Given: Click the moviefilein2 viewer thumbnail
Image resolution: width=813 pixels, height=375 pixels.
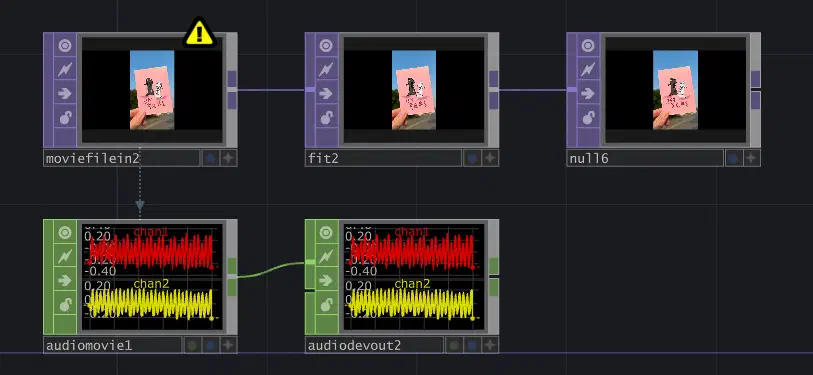Looking at the screenshot, I should (152, 90).
